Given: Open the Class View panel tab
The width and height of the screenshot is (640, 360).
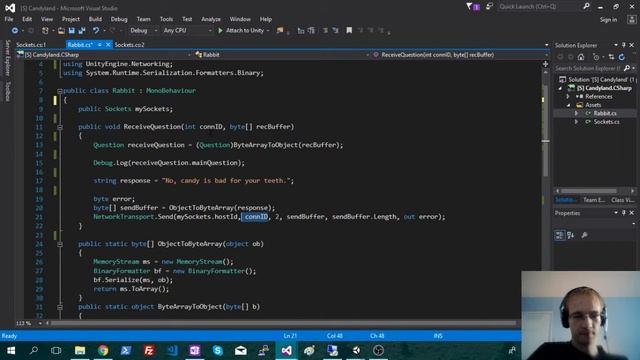Looking at the screenshot, I should 622,200.
